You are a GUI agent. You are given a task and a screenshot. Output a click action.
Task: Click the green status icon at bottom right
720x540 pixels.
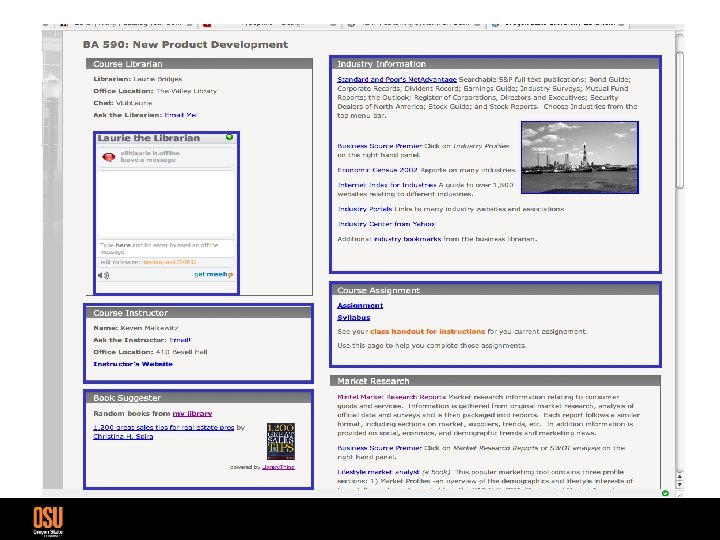point(665,493)
